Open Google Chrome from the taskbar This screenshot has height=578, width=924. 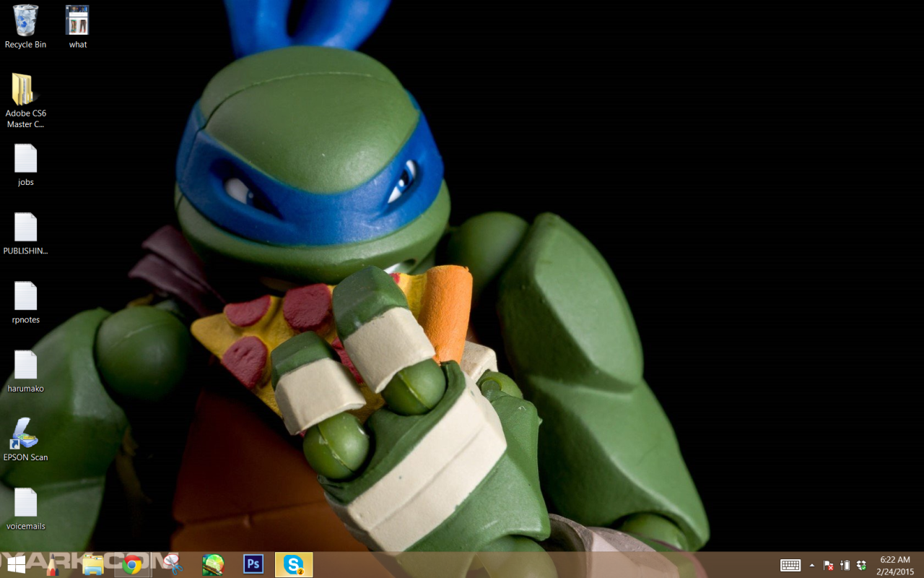[132, 565]
